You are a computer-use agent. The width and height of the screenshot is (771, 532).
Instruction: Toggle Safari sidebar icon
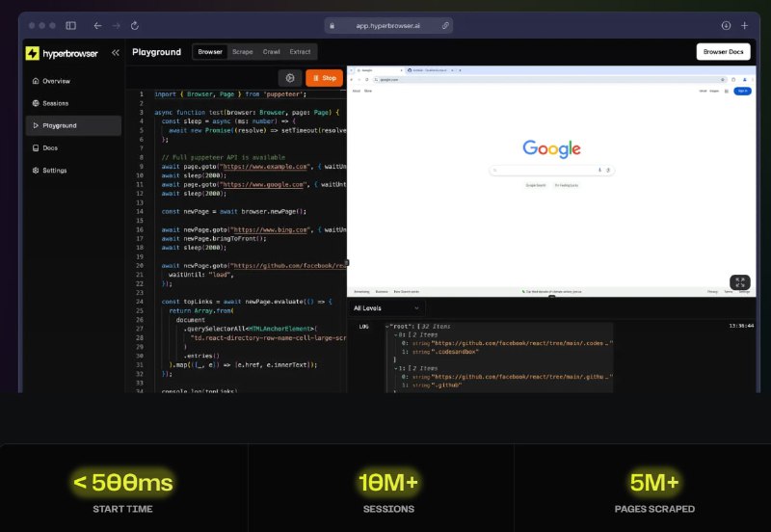point(70,25)
